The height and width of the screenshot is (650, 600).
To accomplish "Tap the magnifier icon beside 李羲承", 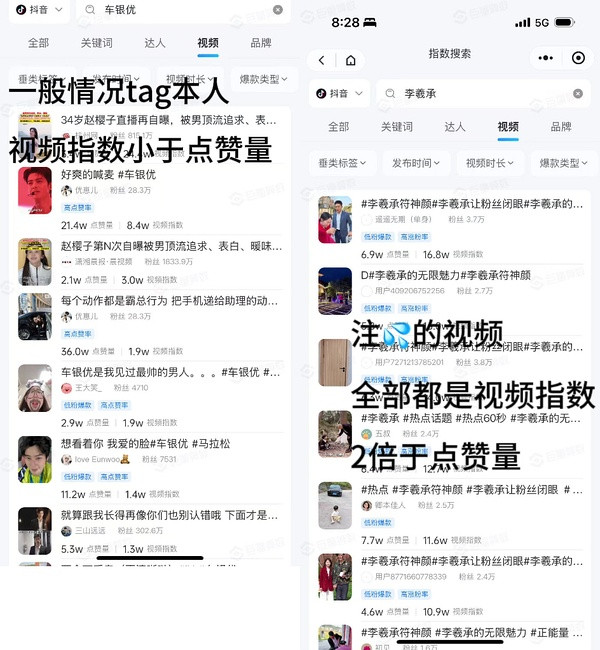I will 390,94.
